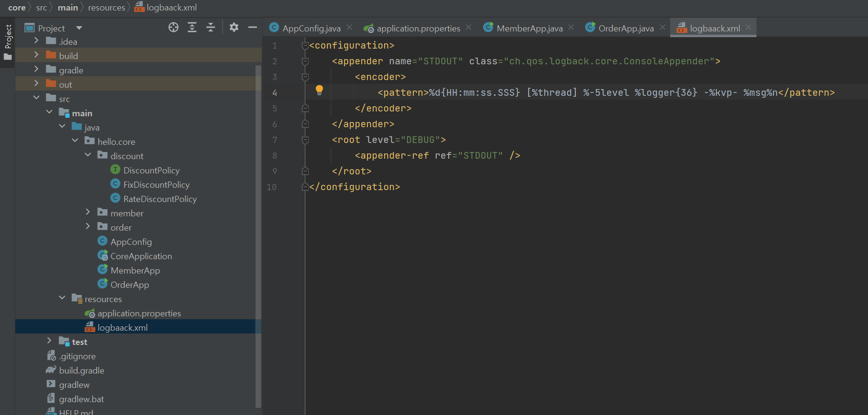Click the ConsoleAppender class string on line 2
Image resolution: width=868 pixels, height=415 pixels.
tap(609, 61)
